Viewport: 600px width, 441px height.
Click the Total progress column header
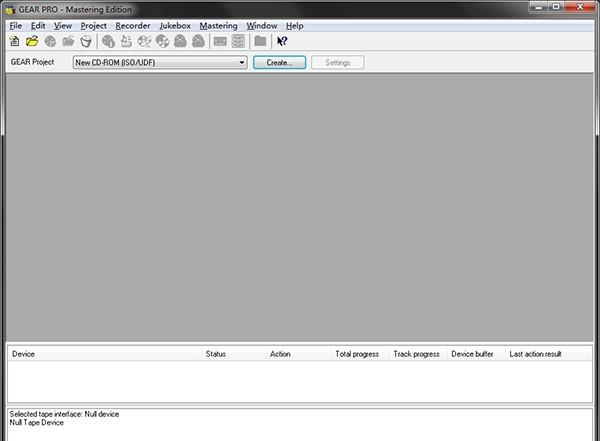(x=360, y=354)
